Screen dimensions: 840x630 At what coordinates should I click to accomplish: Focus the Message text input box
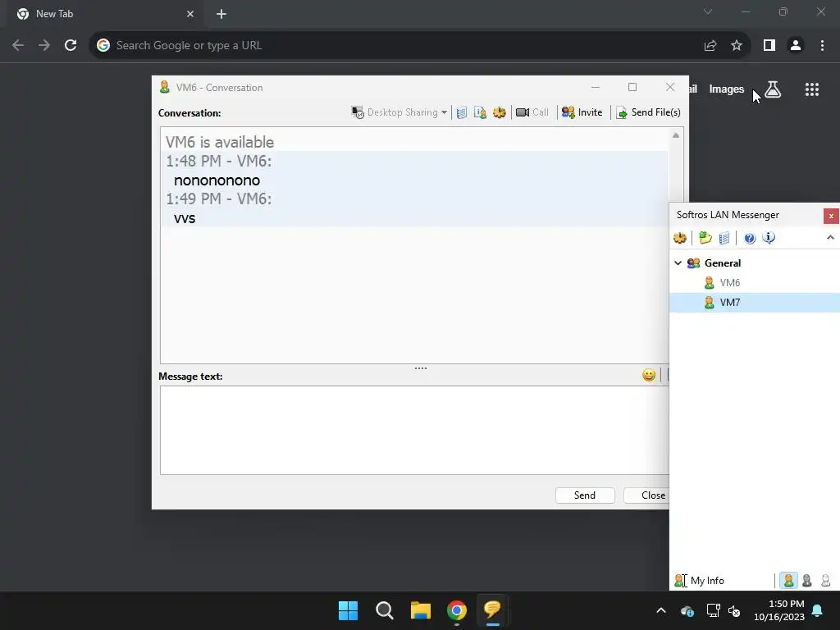coord(414,430)
